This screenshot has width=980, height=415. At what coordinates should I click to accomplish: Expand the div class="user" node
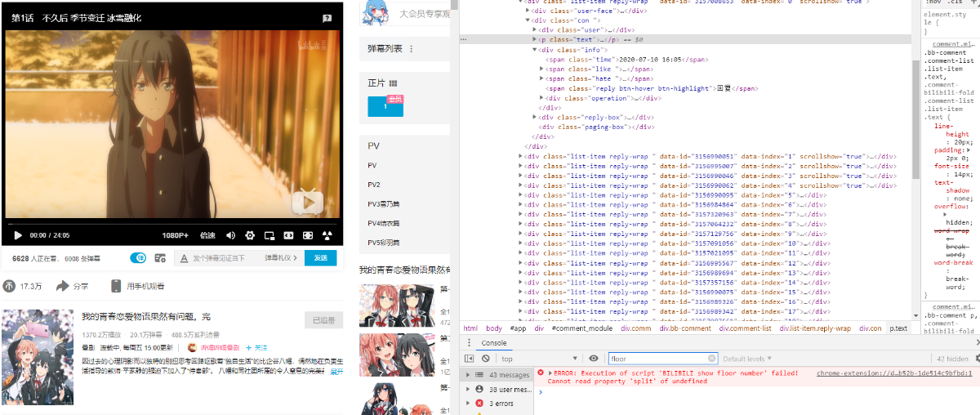click(534, 29)
